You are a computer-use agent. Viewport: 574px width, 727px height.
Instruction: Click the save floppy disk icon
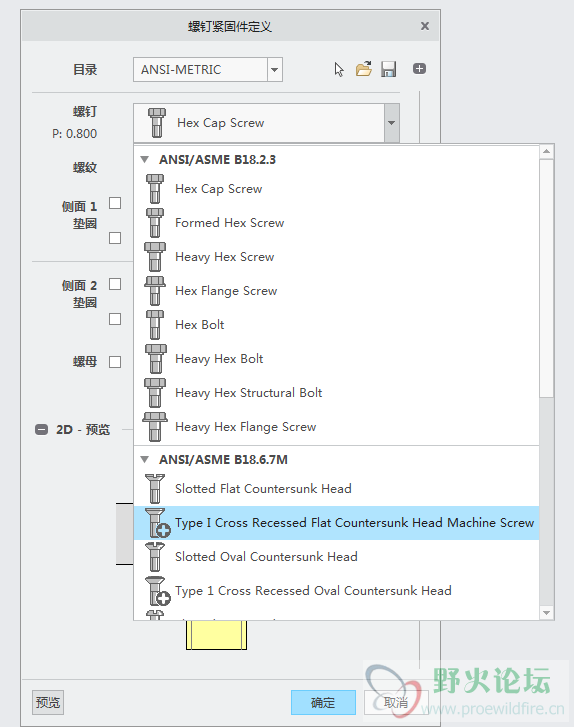click(x=389, y=69)
